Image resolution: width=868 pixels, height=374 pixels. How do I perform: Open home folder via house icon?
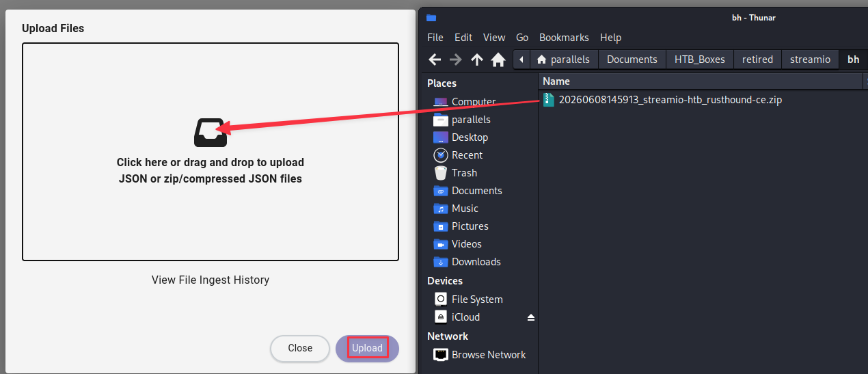pyautogui.click(x=498, y=59)
